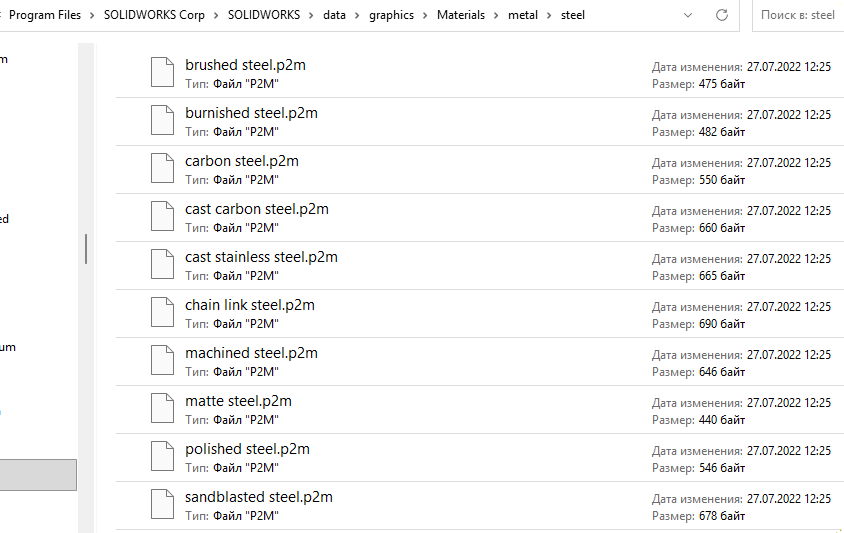Select the matte steel.p2m file icon
Screen dimensions: 844x533
162,408
